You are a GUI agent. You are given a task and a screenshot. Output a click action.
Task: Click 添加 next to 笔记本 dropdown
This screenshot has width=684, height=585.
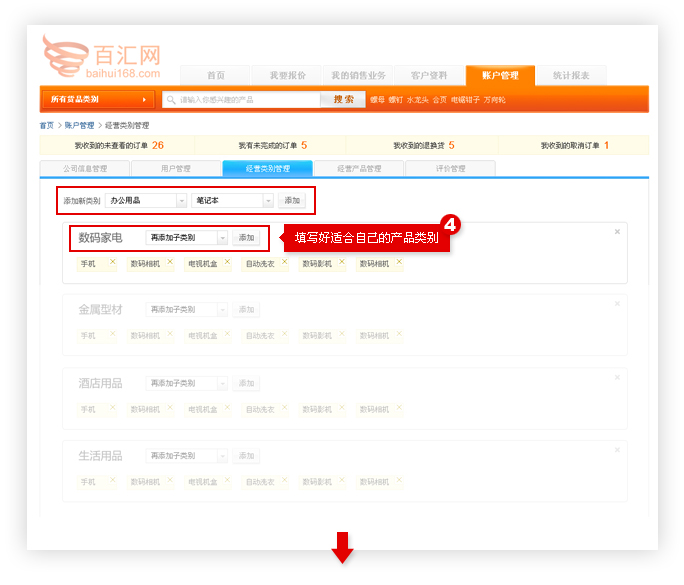coord(292,201)
